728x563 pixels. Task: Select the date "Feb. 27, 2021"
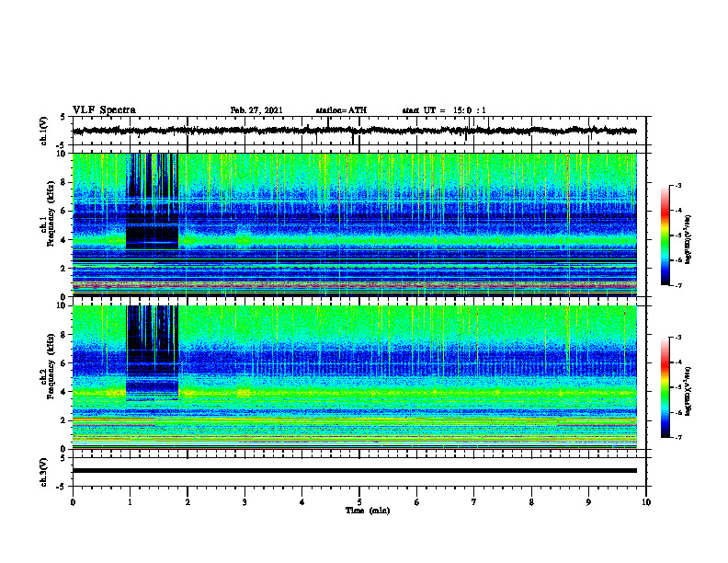click(256, 110)
